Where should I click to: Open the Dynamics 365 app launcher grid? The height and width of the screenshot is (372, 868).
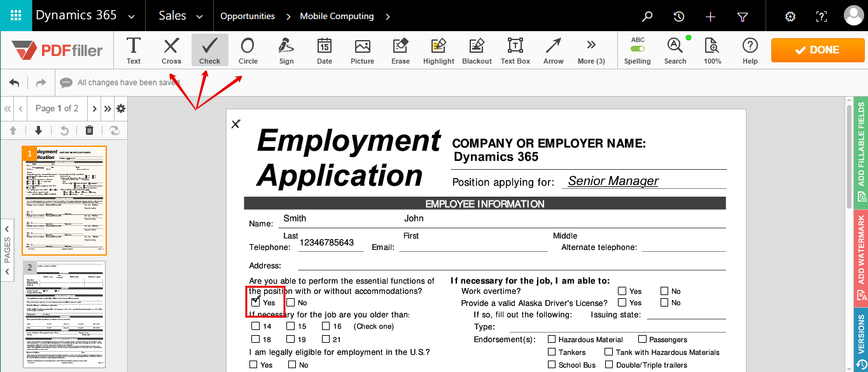pyautogui.click(x=16, y=16)
